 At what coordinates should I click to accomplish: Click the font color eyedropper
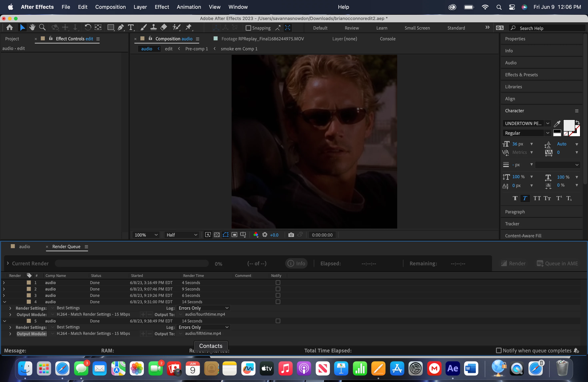pos(557,123)
